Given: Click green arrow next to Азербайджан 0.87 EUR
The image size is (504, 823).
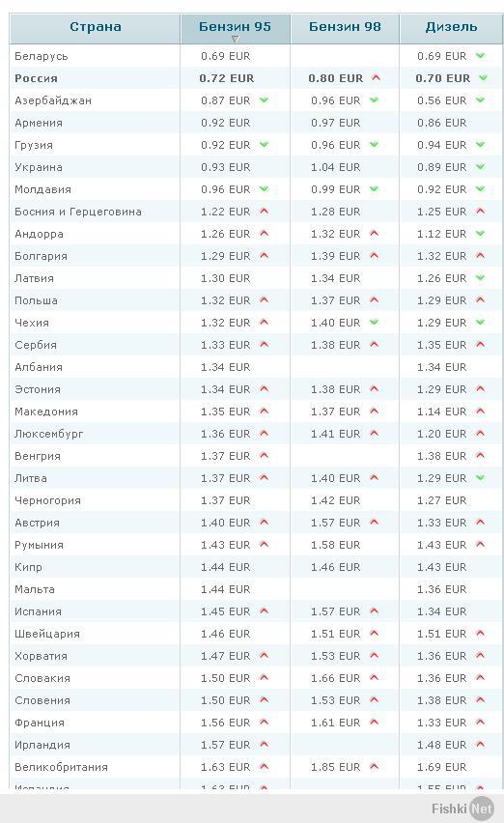Looking at the screenshot, I should point(265,99).
